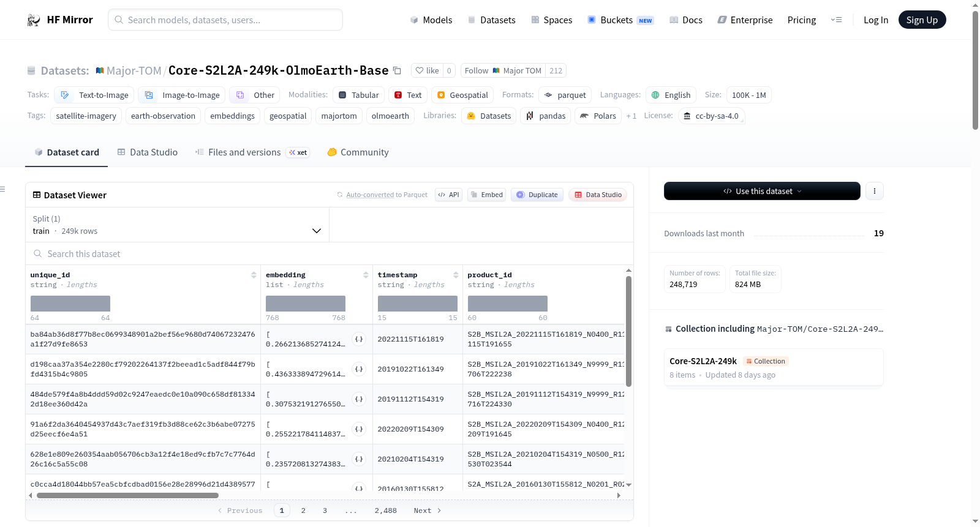980x527 pixels.
Task: Click the follower count 212
Action: click(556, 70)
